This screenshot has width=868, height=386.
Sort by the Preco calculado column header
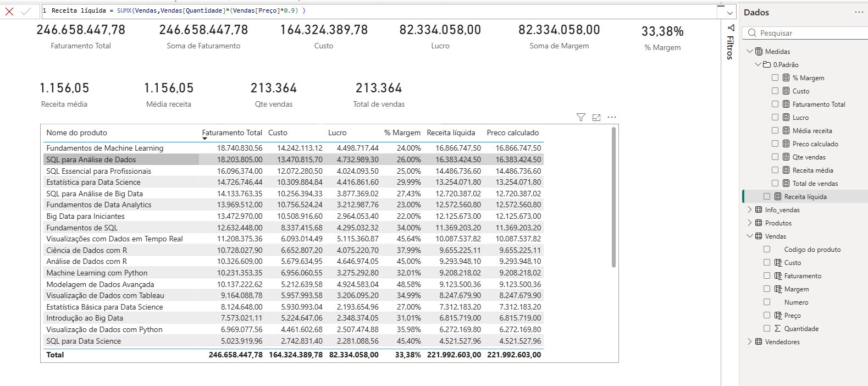coord(513,133)
